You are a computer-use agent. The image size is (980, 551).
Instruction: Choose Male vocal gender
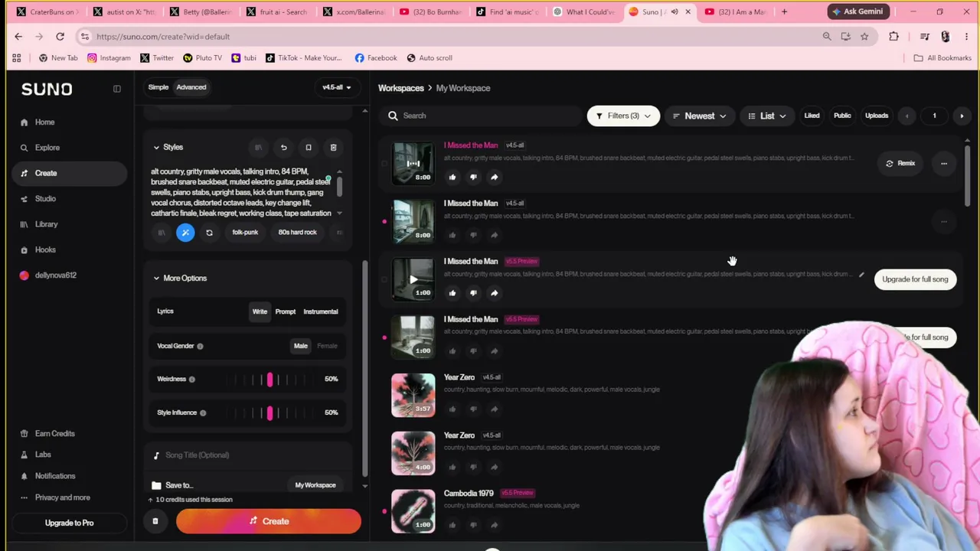click(301, 346)
